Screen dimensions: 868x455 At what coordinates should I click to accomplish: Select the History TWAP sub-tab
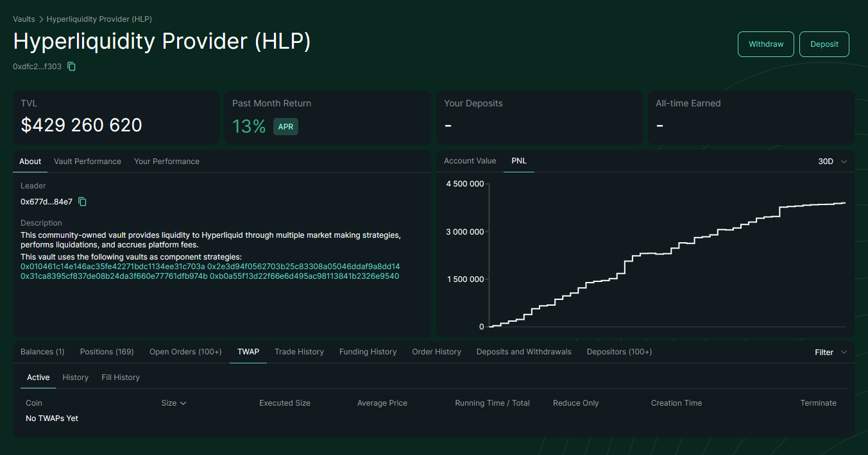(76, 377)
